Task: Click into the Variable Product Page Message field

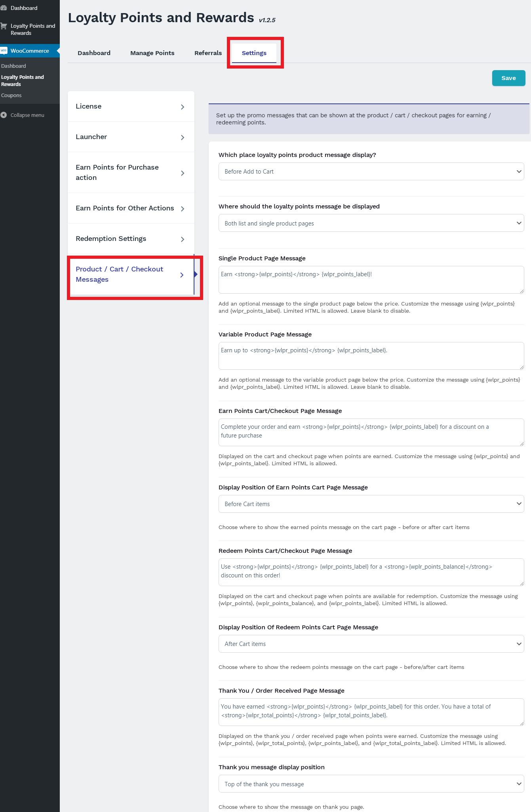Action: coord(371,356)
